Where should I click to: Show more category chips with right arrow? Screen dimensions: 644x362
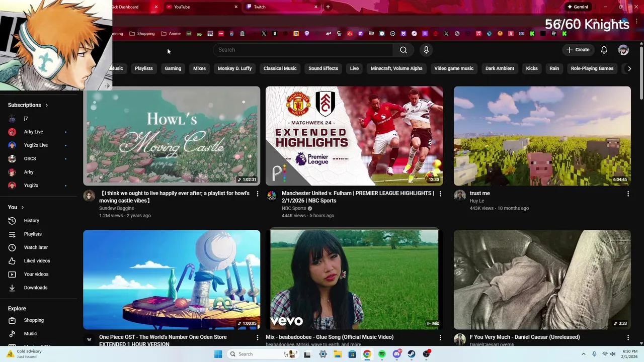pyautogui.click(x=629, y=68)
